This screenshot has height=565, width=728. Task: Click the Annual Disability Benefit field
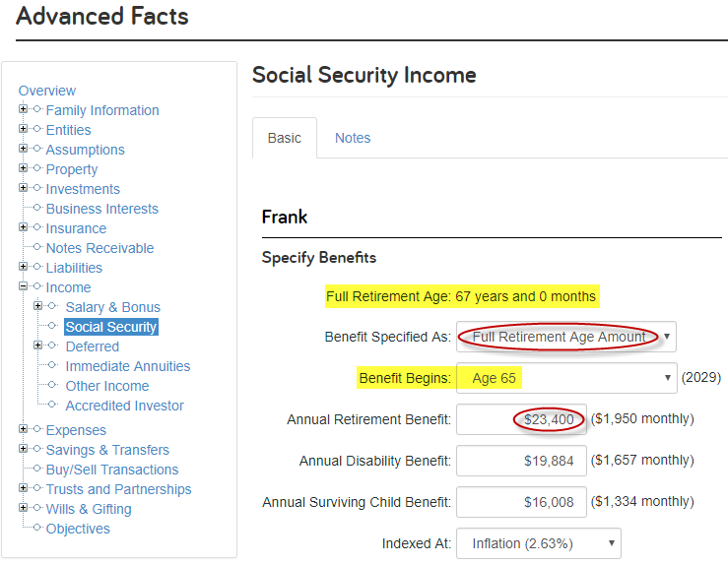click(521, 461)
